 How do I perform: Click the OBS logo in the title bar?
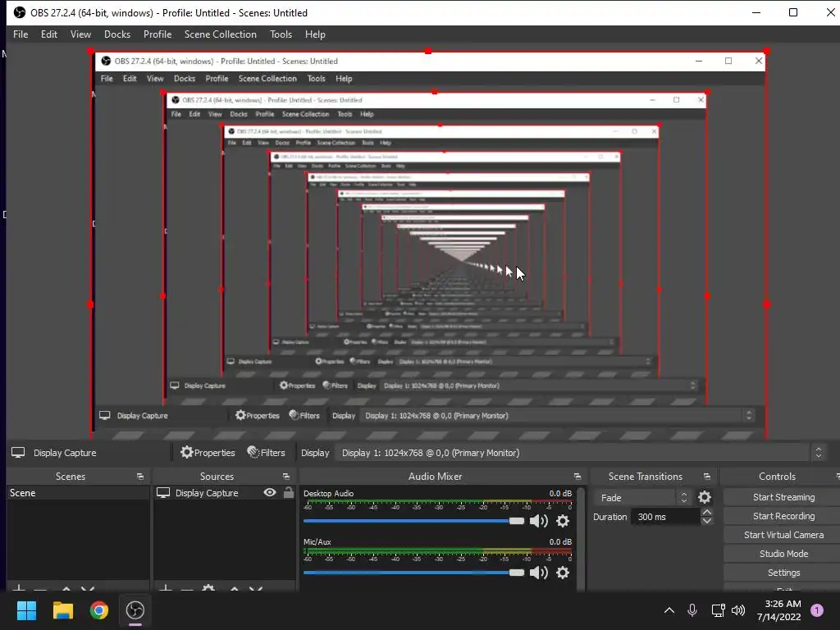coord(20,12)
